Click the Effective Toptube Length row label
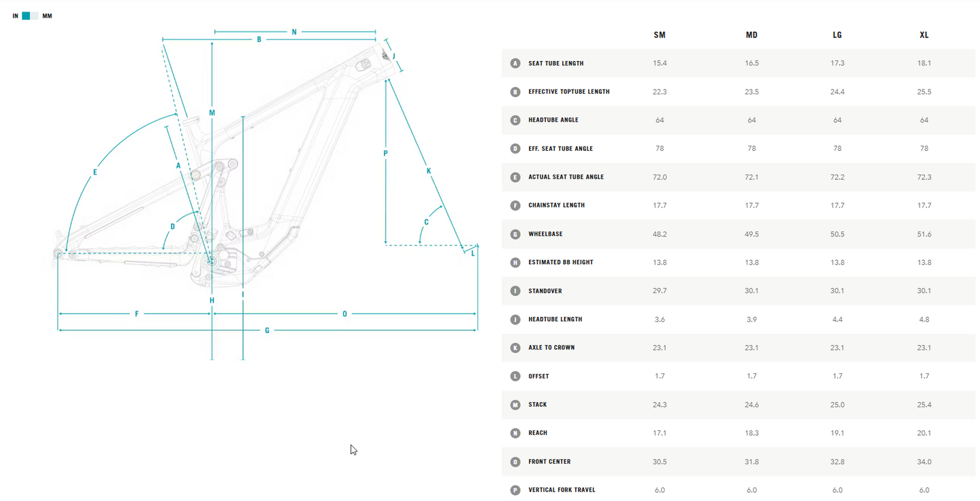Viewport: 980px width, 501px height. (x=568, y=92)
